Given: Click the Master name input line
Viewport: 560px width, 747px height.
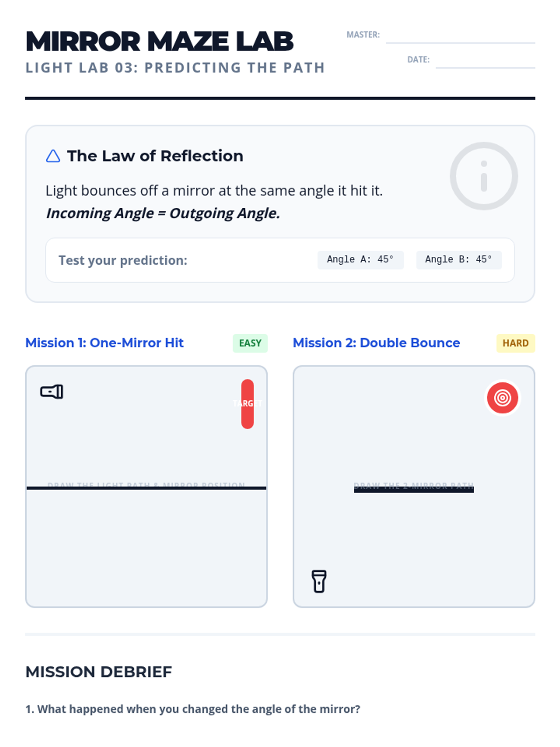Looking at the screenshot, I should click(x=460, y=36).
